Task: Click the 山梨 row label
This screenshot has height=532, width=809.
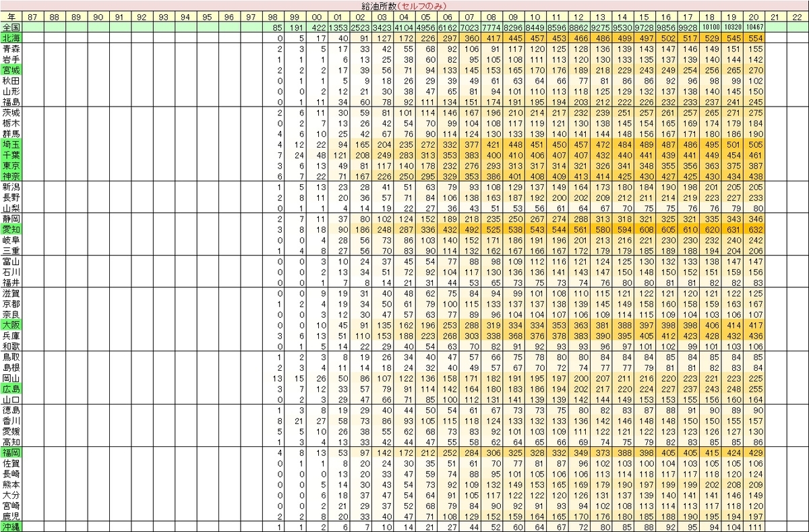Action: click(11, 208)
